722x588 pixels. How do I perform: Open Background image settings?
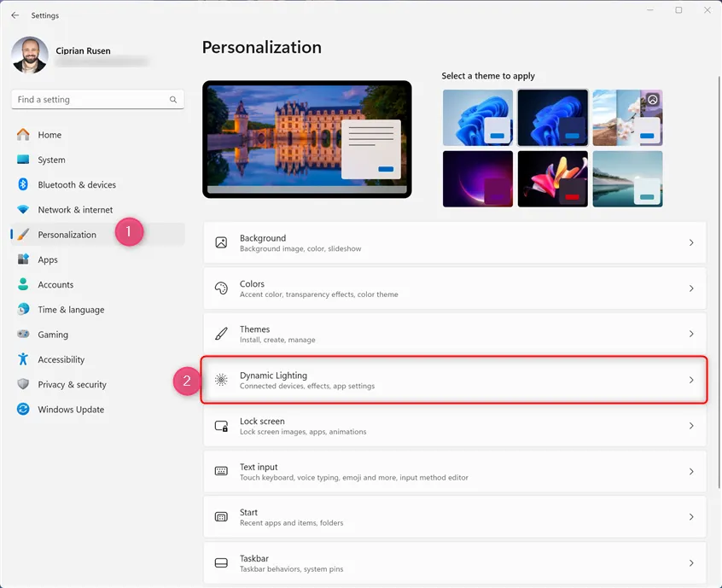pyautogui.click(x=455, y=242)
